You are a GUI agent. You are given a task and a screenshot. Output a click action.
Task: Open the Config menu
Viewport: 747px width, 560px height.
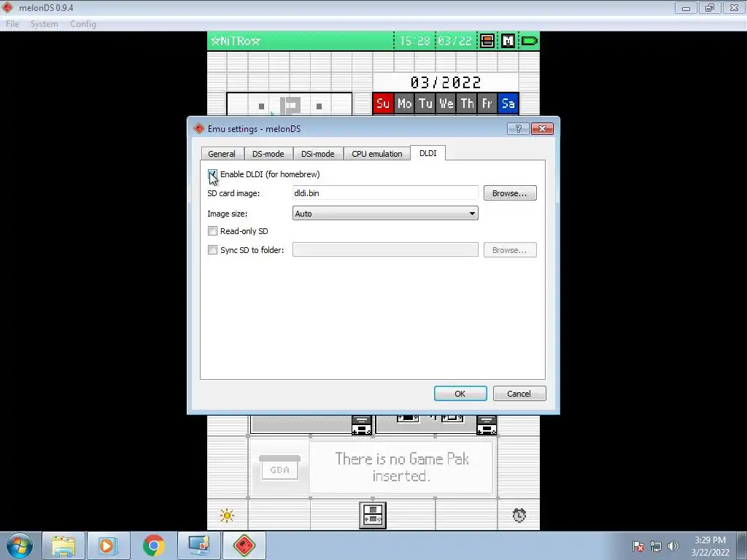pos(83,24)
